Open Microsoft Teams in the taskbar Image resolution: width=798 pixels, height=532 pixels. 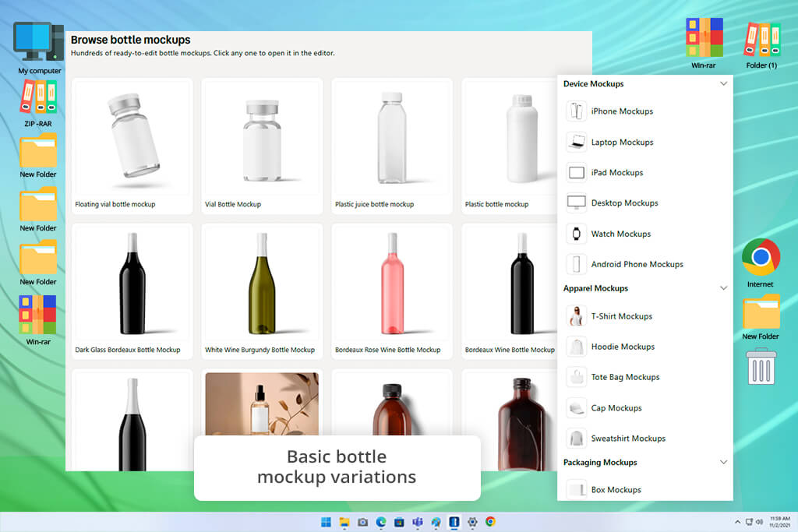(x=418, y=522)
